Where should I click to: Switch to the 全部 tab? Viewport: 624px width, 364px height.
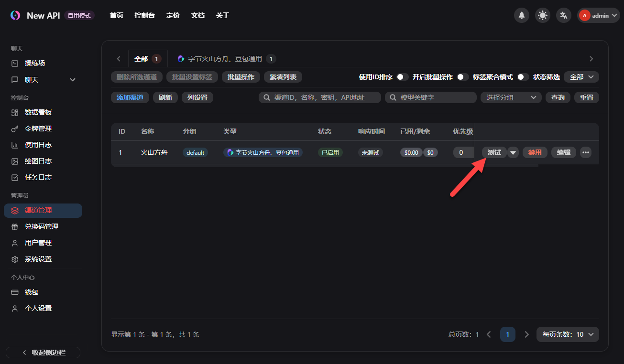(x=142, y=58)
